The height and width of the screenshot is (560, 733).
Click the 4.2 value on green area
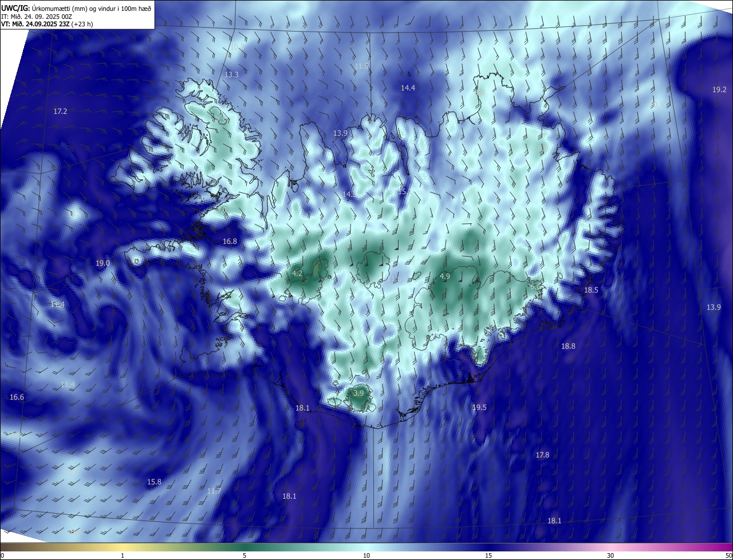[297, 274]
